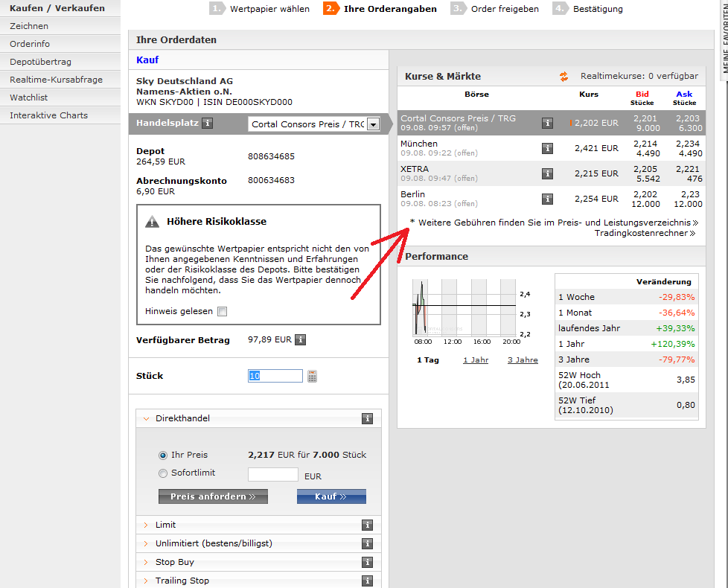This screenshot has width=728, height=588.
Task: Click the 52W Hoch value 3,85
Action: (686, 380)
